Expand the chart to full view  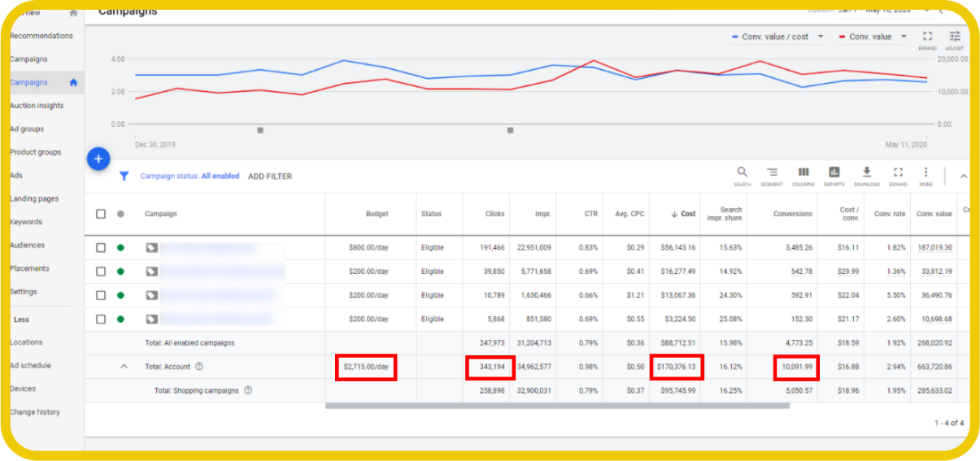point(927,38)
